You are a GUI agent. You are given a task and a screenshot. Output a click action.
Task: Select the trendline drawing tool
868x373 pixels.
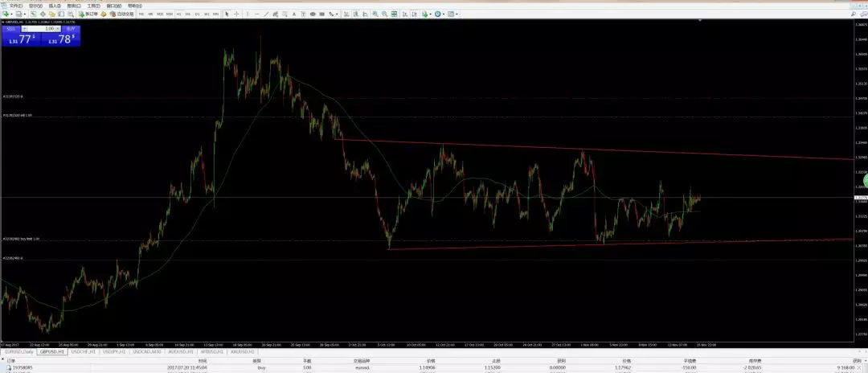click(266, 14)
